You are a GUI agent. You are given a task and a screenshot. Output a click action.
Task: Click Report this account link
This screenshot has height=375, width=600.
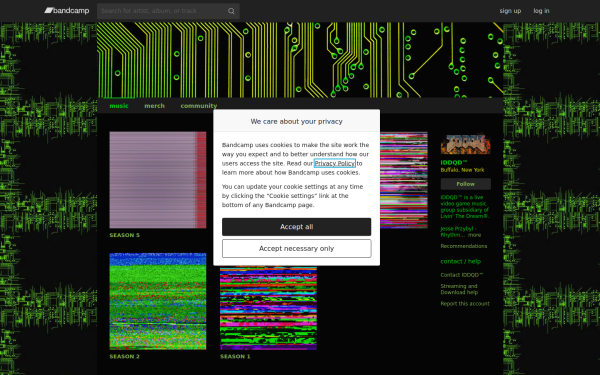(465, 304)
